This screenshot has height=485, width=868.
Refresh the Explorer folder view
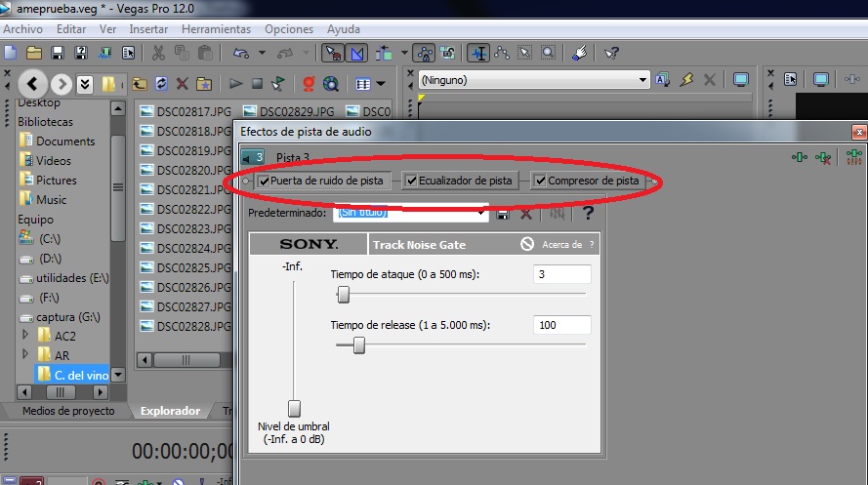pyautogui.click(x=161, y=84)
